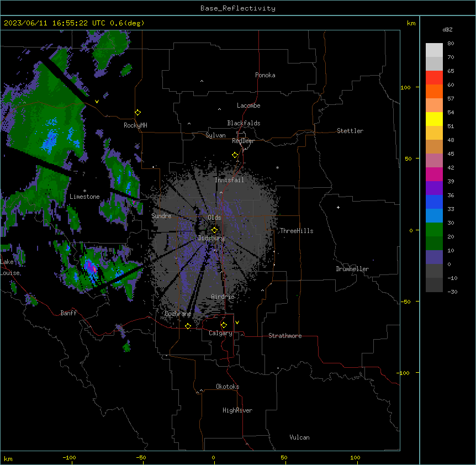Click the ThreeHills label
This screenshot has height=465, width=476.
(297, 231)
